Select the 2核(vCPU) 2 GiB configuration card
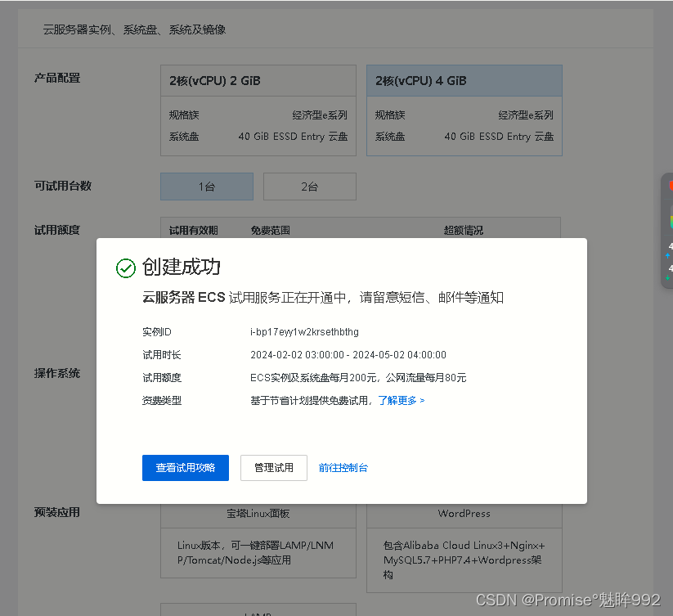Image resolution: width=673 pixels, height=616 pixels. pyautogui.click(x=258, y=110)
